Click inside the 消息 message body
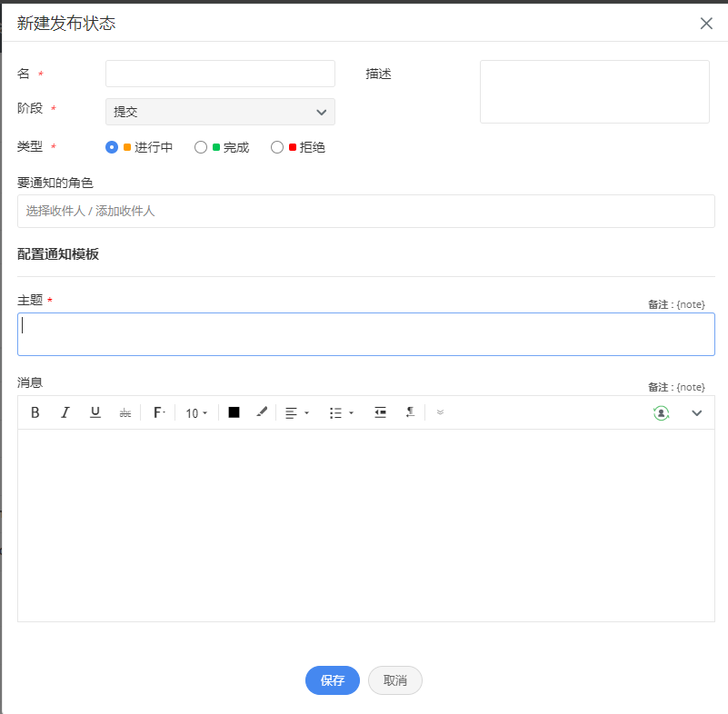728x714 pixels. [366, 525]
